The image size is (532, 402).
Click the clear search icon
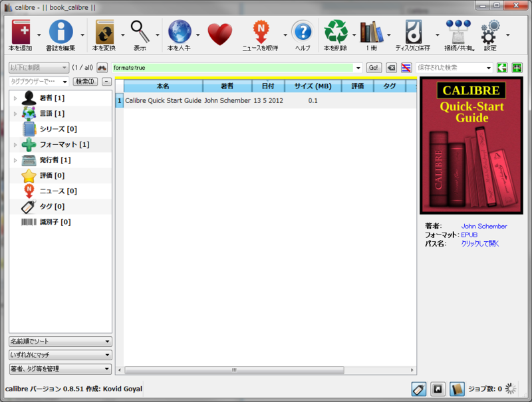[392, 68]
